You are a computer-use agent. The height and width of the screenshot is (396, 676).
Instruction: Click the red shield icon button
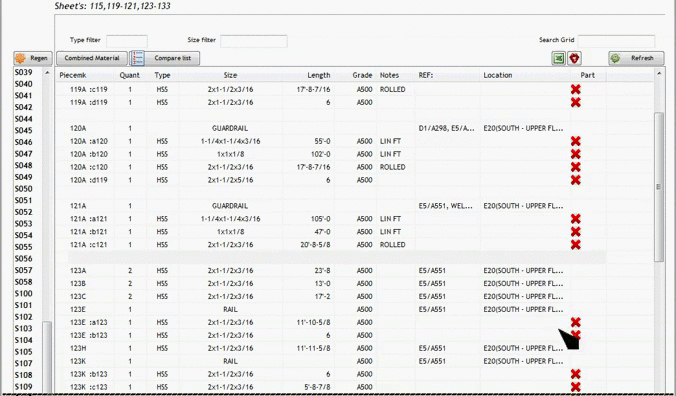[574, 58]
